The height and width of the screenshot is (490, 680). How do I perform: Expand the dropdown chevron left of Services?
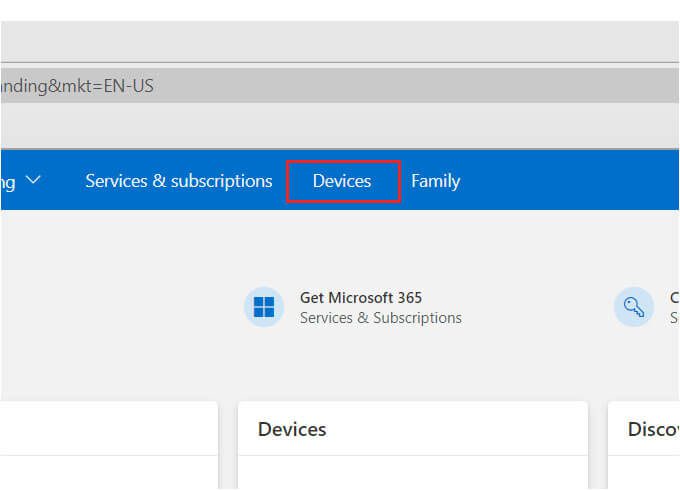coord(33,179)
